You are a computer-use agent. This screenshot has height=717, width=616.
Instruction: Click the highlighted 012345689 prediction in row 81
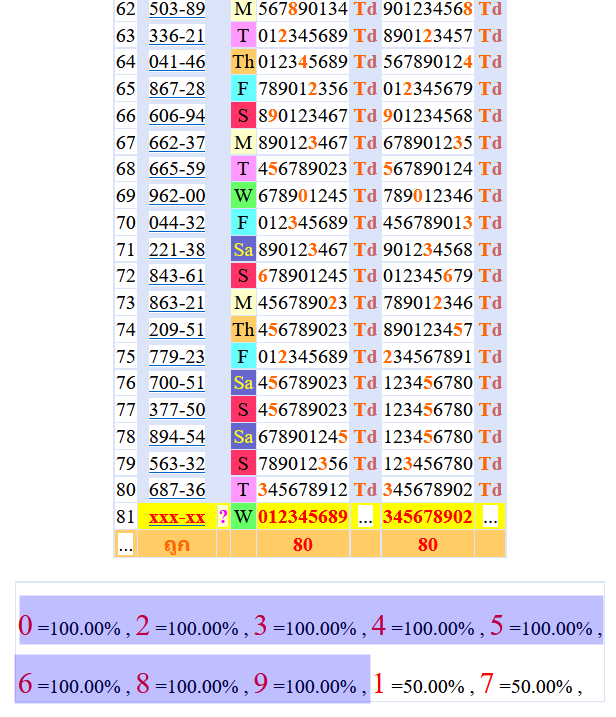[x=303, y=517]
